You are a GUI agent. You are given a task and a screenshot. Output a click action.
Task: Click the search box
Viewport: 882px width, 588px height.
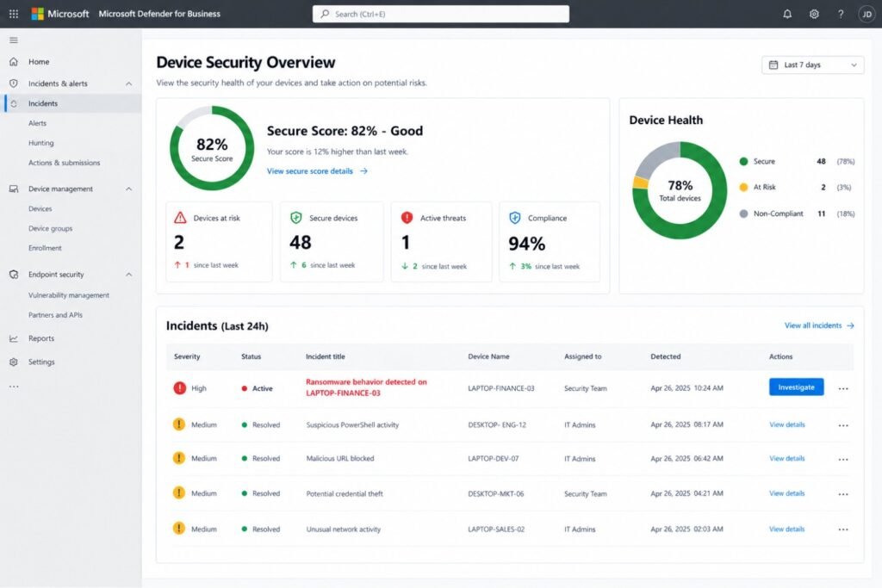tap(440, 14)
